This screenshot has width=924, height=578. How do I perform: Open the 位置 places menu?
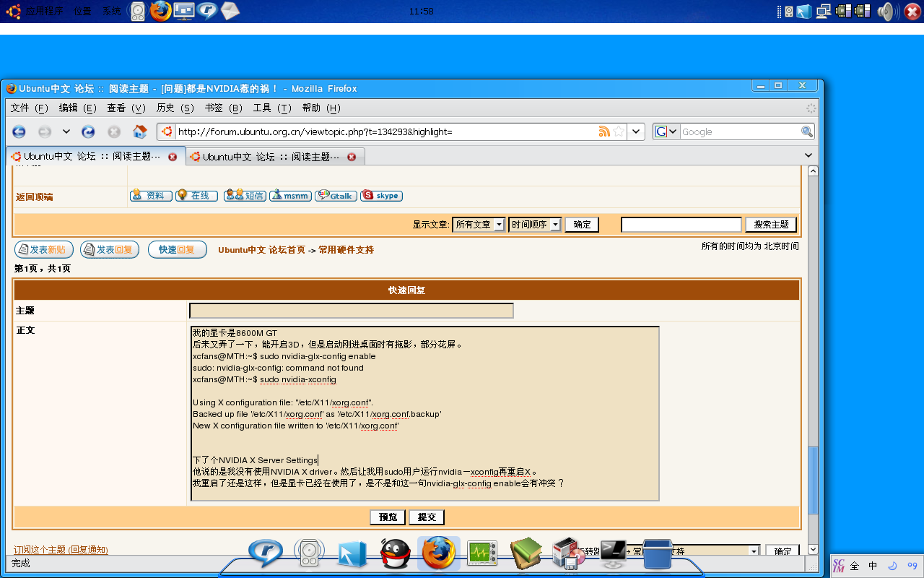click(82, 11)
